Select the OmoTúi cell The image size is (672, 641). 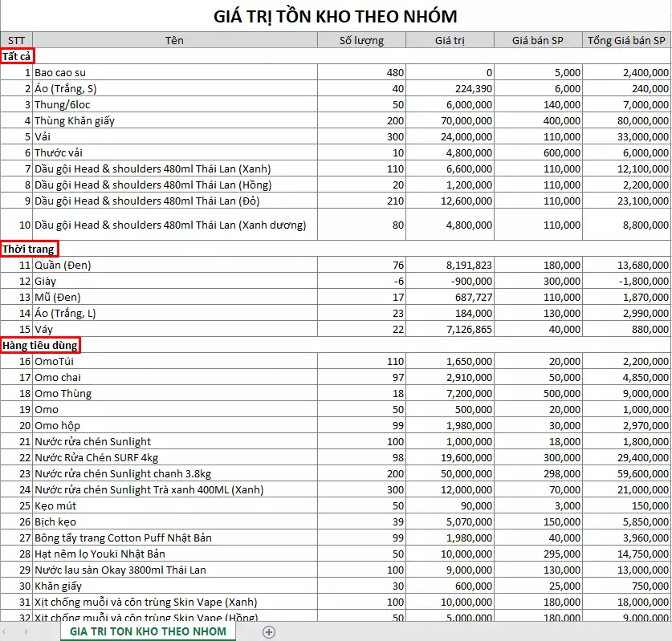[x=175, y=361]
